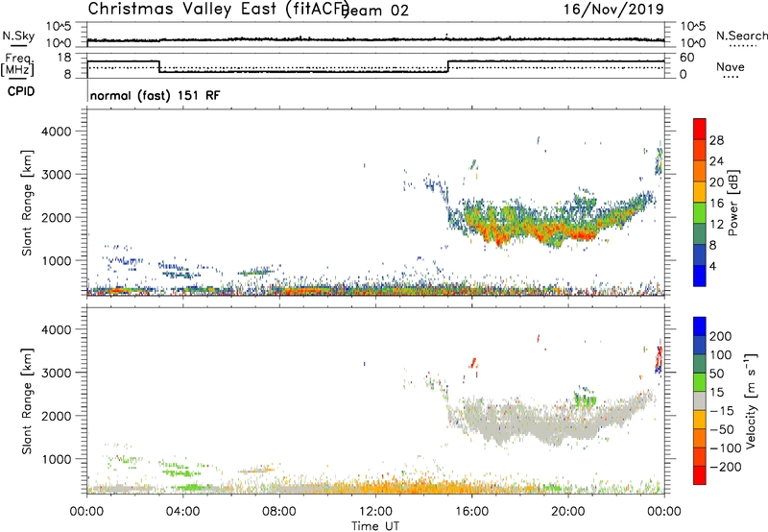768x532 pixels.
Task: Pick the green 15–50 velocity colorbar segment
Action: [700, 382]
